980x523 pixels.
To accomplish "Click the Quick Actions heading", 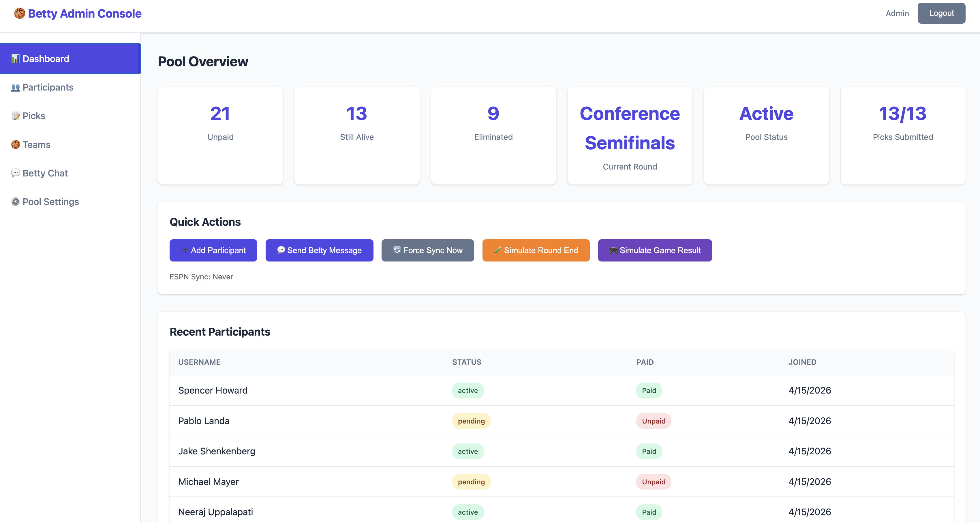I will click(205, 222).
